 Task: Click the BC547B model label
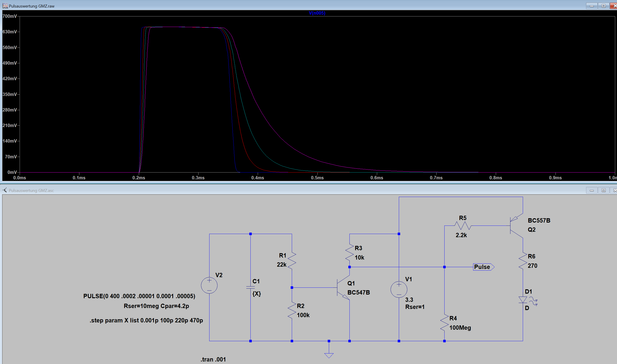359,292
